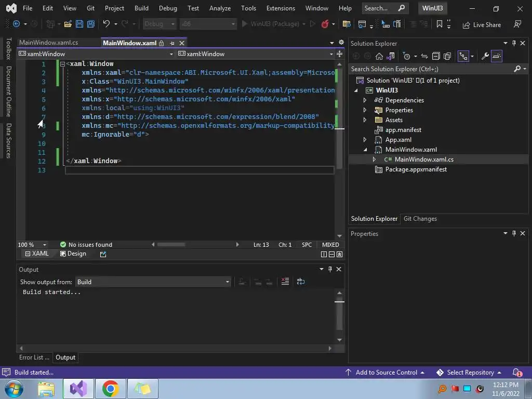Switch to the Git Changes tab
Image resolution: width=532 pixels, height=399 pixels.
pos(420,219)
